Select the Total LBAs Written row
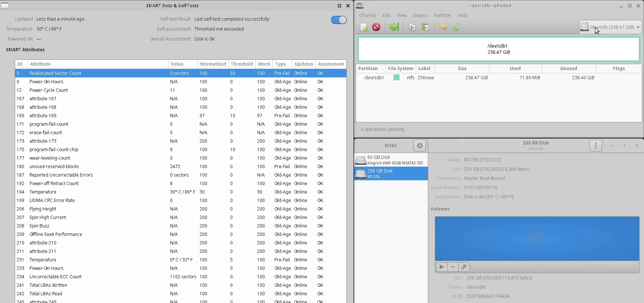Image resolution: width=644 pixels, height=303 pixels. point(181,285)
